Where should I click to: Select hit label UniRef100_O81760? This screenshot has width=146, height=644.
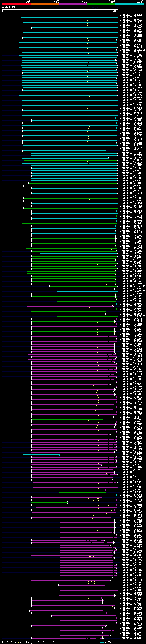131,223
